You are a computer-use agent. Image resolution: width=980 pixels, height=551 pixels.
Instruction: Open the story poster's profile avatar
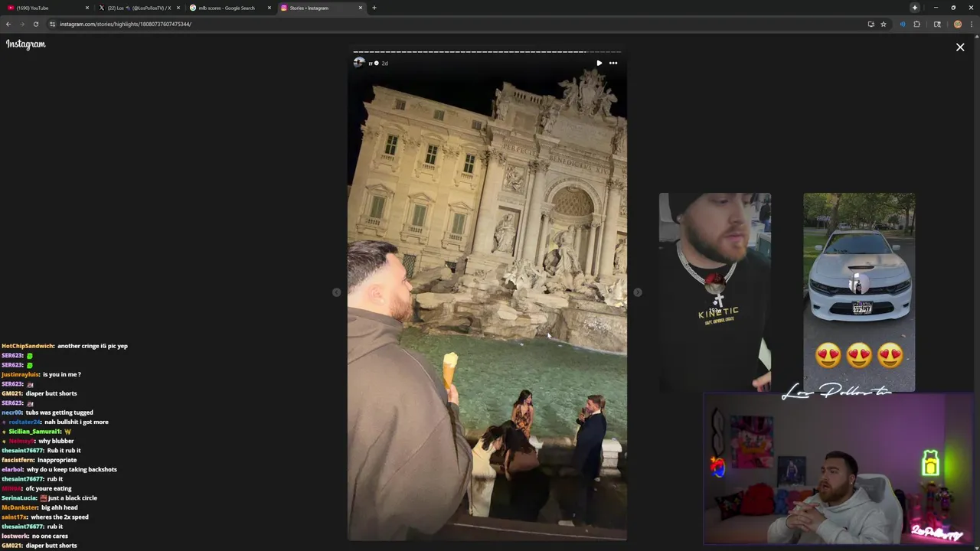[358, 63]
